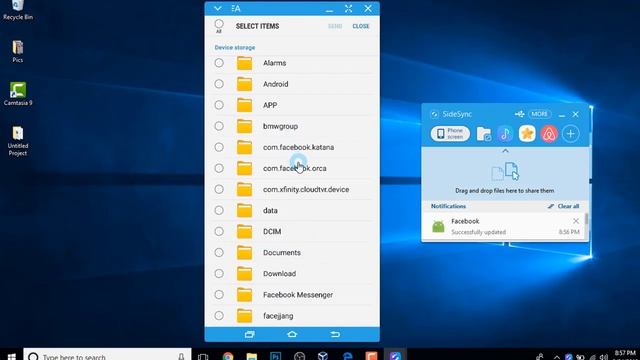
Task: Open the MORE menu in SideSync
Action: [x=540, y=114]
